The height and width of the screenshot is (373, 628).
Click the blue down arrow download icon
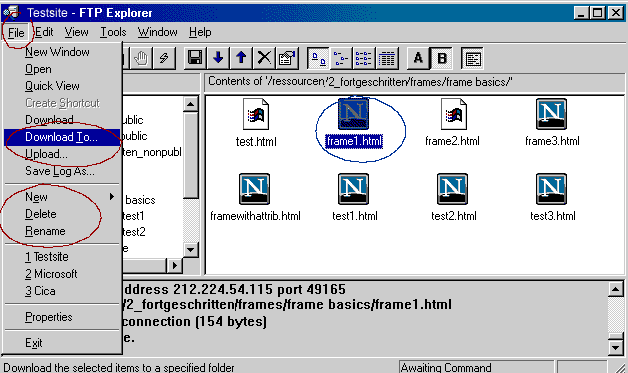218,58
